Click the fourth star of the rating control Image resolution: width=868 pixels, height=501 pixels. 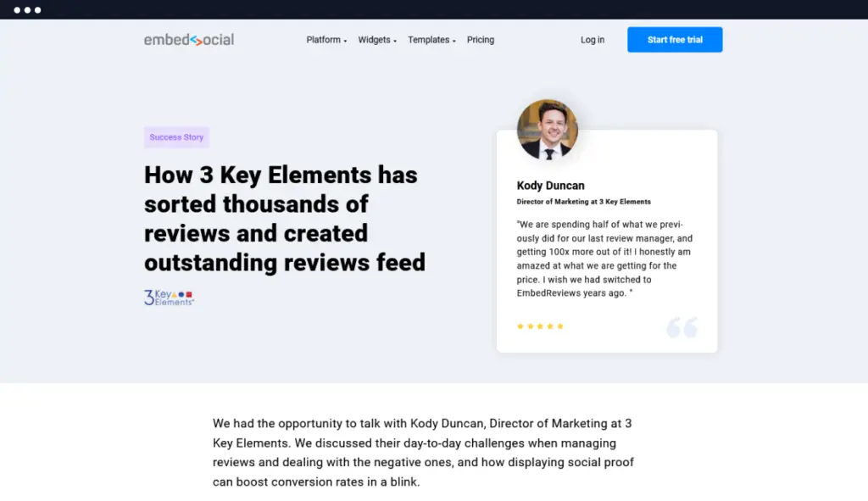pyautogui.click(x=550, y=326)
